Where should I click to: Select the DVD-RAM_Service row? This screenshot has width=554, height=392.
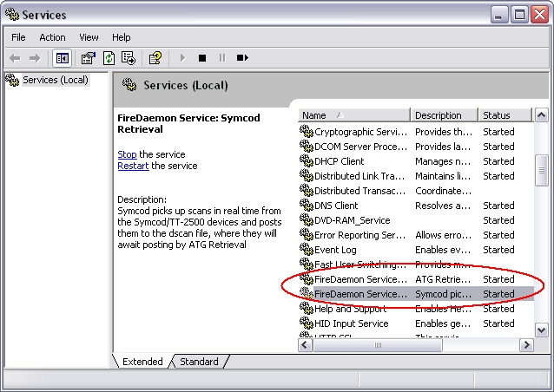pyautogui.click(x=416, y=220)
